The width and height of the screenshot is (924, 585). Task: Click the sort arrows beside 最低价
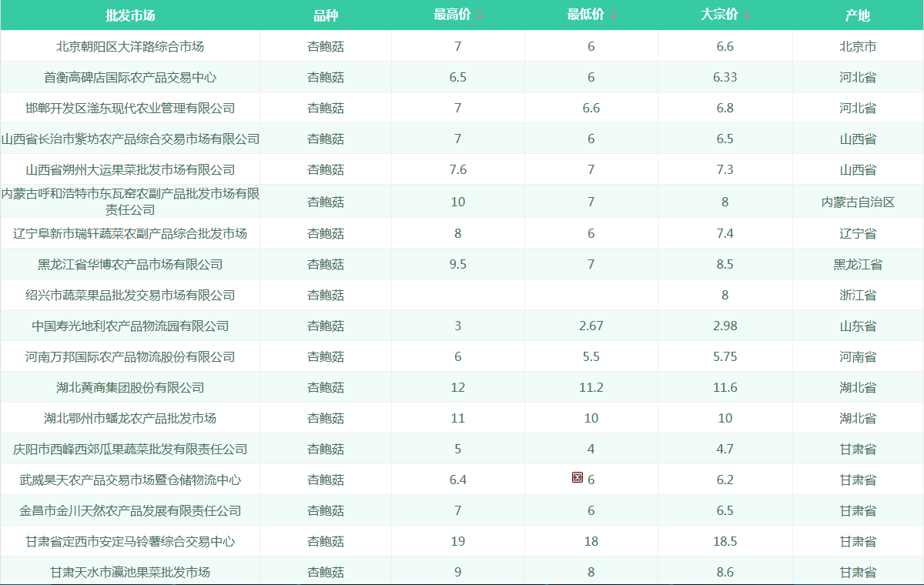614,15
